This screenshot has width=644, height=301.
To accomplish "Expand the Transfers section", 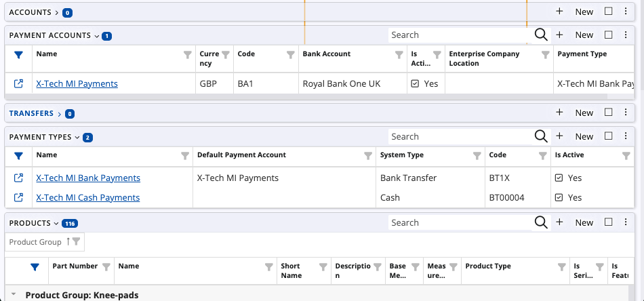I will pyautogui.click(x=60, y=113).
